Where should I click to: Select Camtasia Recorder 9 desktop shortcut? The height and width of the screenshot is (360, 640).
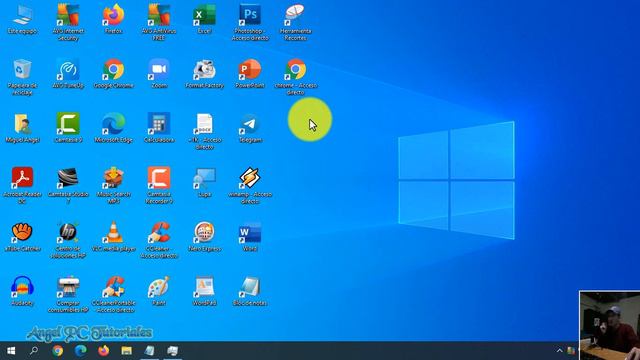point(159,185)
